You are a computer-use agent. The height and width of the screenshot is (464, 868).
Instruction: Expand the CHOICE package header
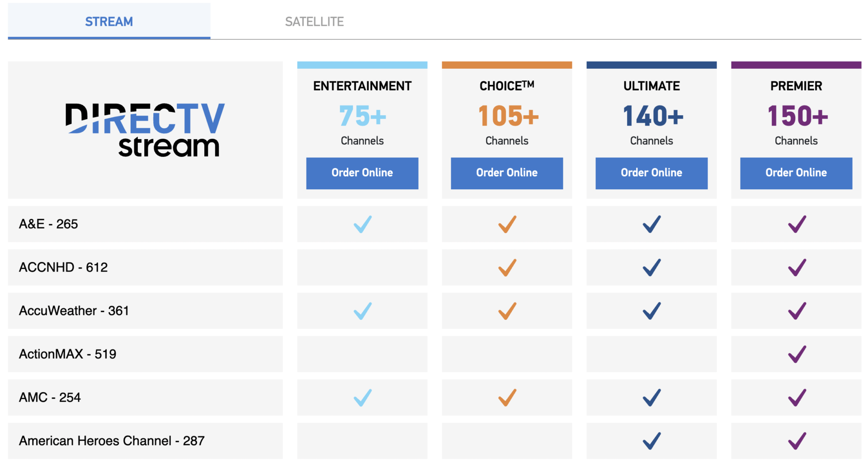click(506, 85)
